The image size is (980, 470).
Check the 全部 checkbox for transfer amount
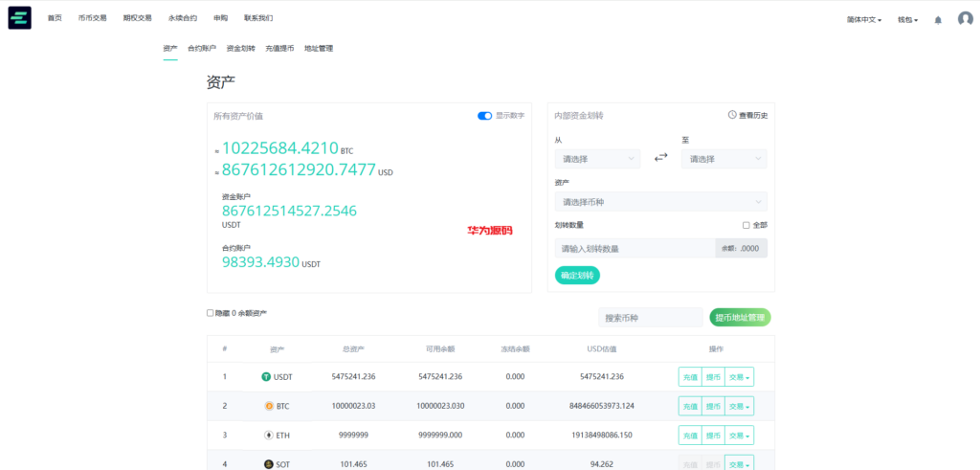coord(746,225)
